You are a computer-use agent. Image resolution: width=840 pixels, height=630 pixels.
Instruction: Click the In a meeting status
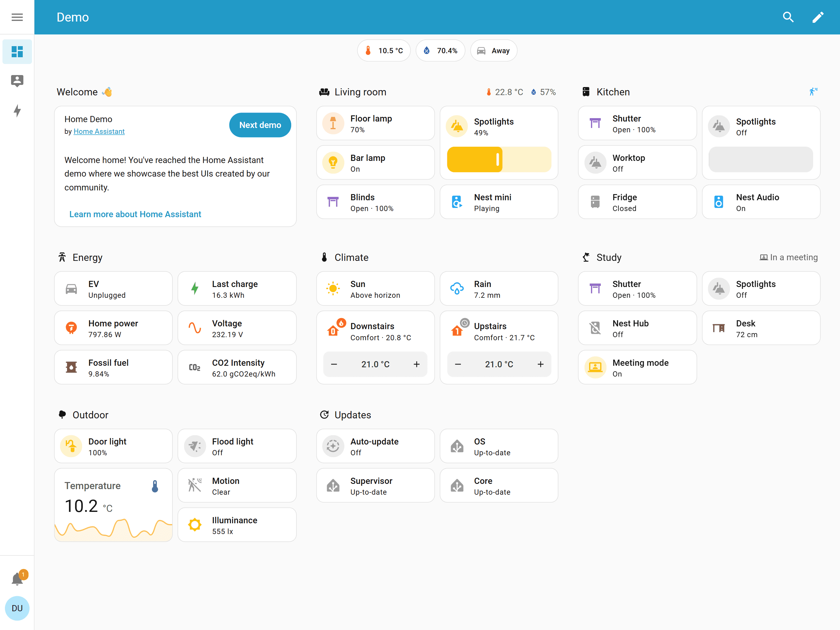pos(788,257)
